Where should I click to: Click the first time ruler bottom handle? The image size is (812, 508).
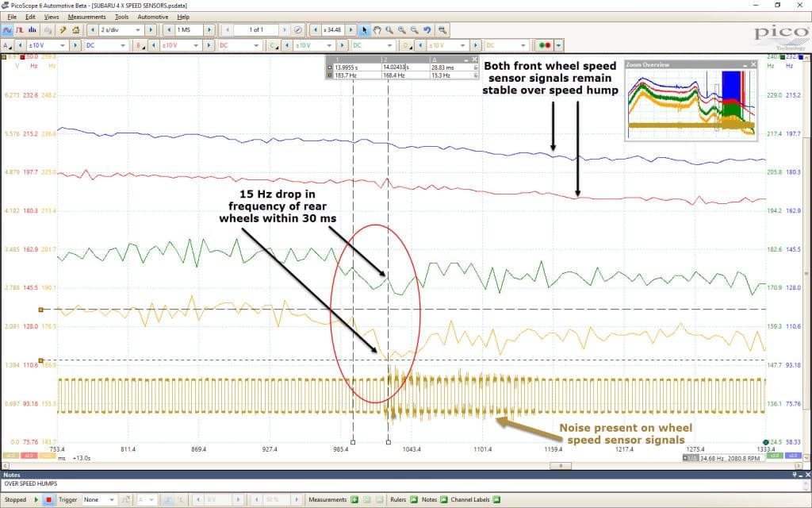353,442
